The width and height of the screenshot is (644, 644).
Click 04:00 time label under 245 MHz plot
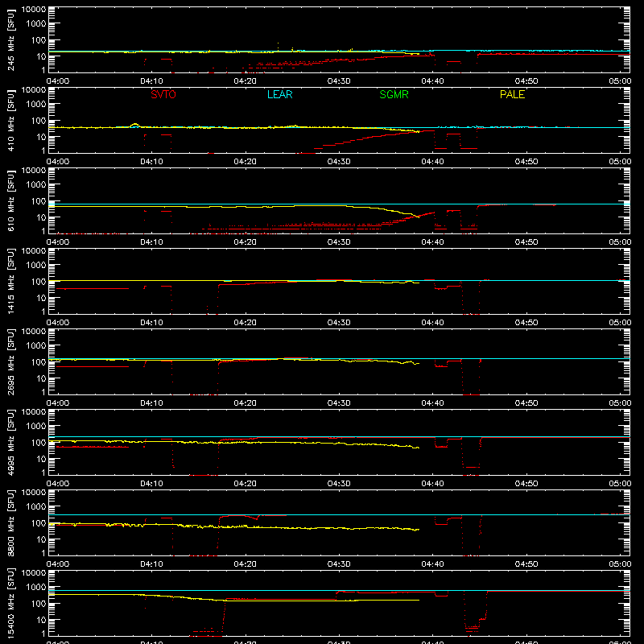[x=58, y=81]
